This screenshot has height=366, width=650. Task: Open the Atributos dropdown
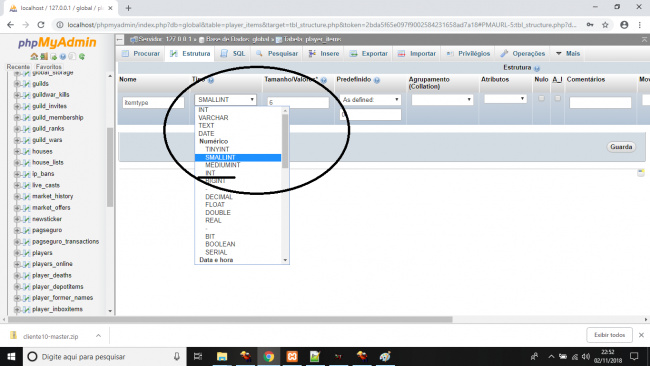[x=505, y=99]
